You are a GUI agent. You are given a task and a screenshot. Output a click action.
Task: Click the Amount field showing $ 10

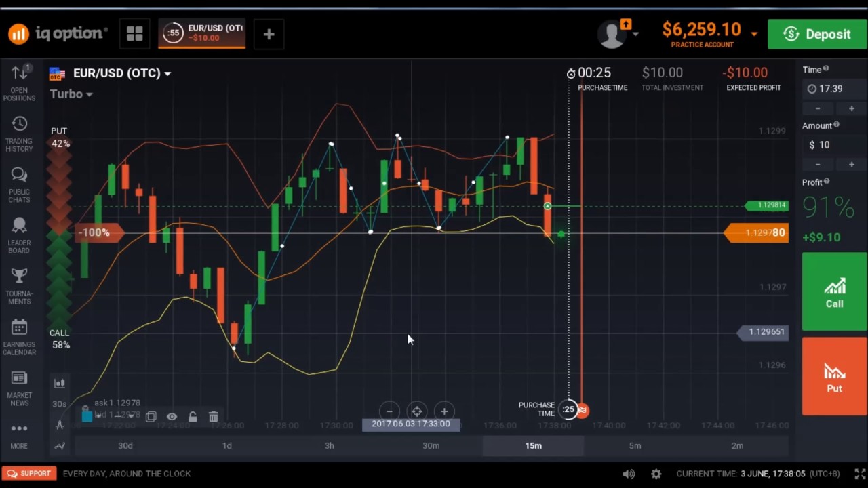tap(834, 145)
